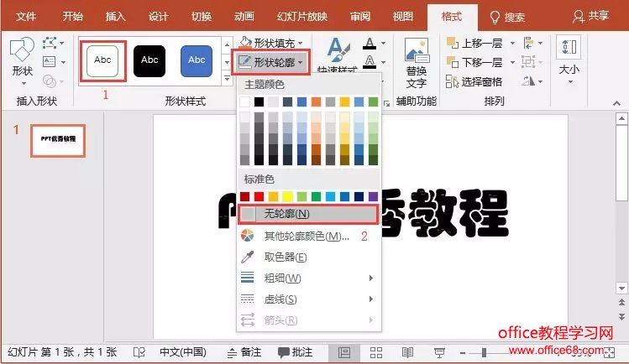Toggle the Comments (批注) pane
The image size is (629, 364).
(294, 352)
